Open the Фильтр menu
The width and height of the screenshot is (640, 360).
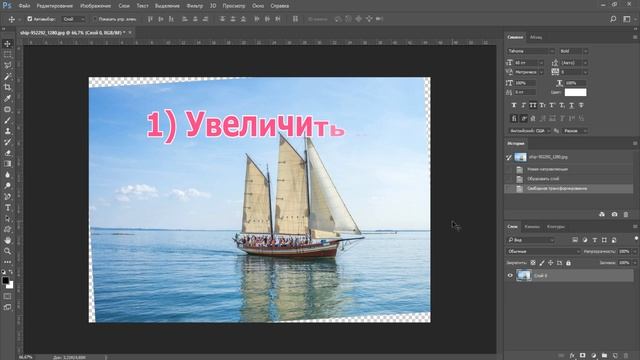[195, 6]
